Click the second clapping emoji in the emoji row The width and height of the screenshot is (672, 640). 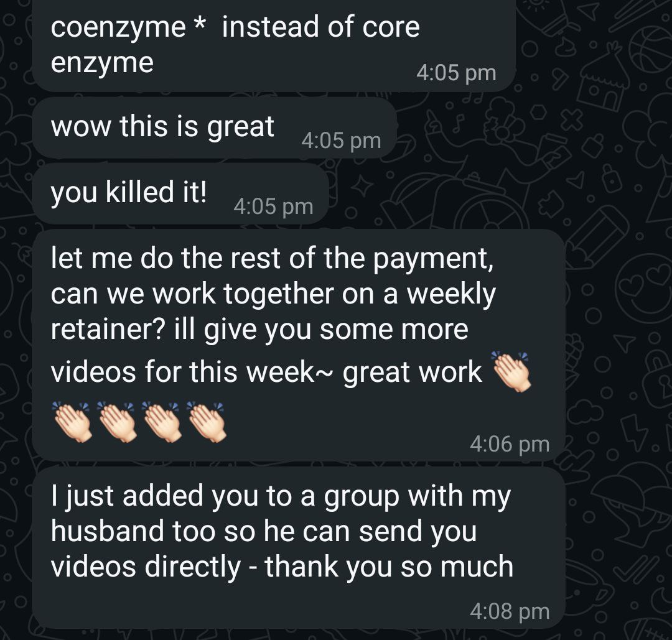click(118, 422)
